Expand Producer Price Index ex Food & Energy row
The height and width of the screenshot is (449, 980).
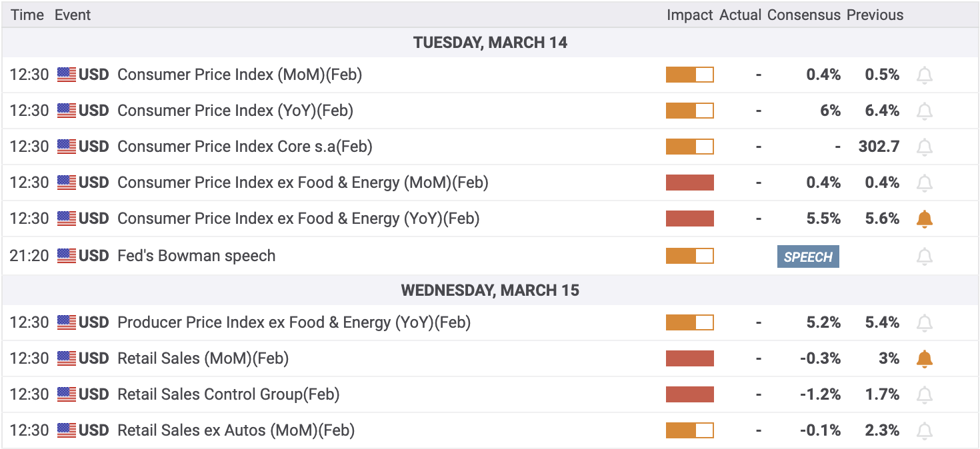(293, 322)
